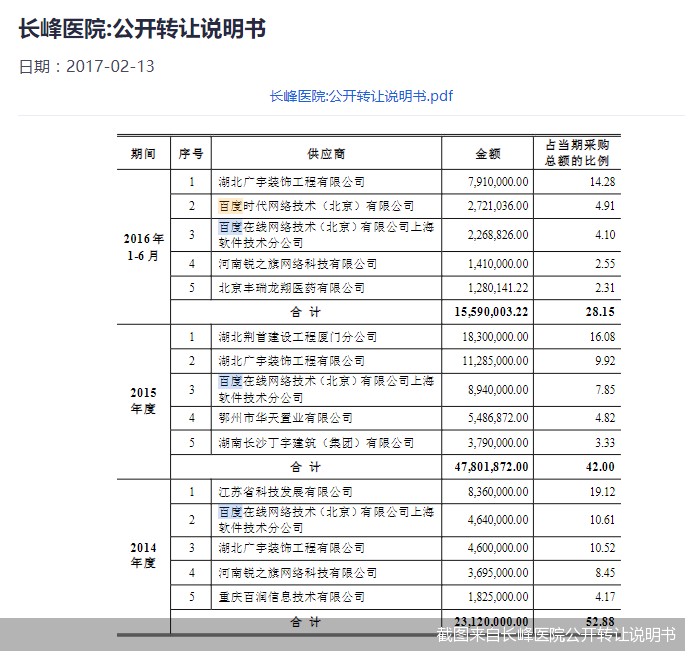This screenshot has height=651, width=685.
Task: Click the 2016年 1-6月 period cell
Action: [x=143, y=247]
